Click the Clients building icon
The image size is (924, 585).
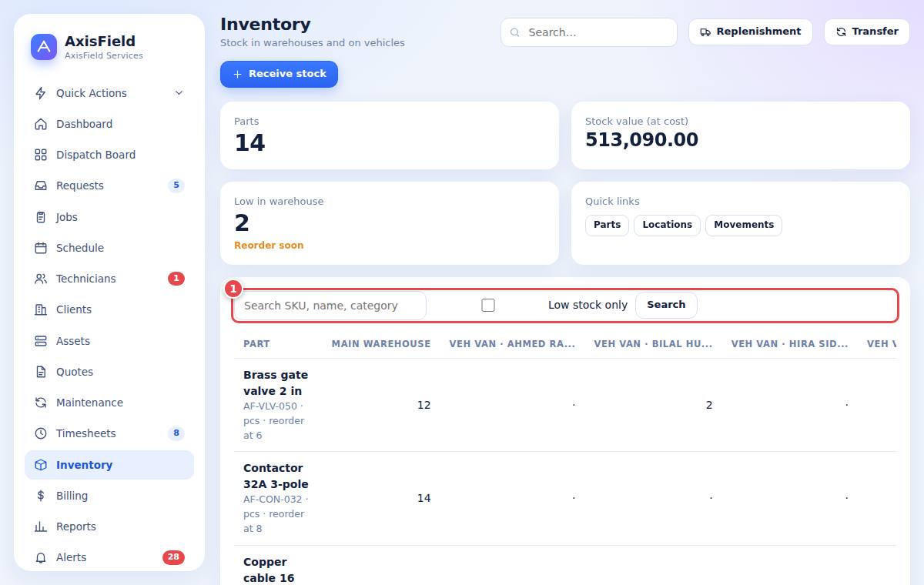pyautogui.click(x=41, y=309)
